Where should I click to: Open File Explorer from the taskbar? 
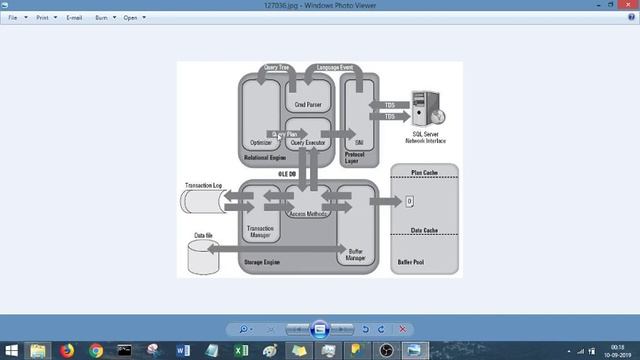pyautogui.click(x=38, y=351)
